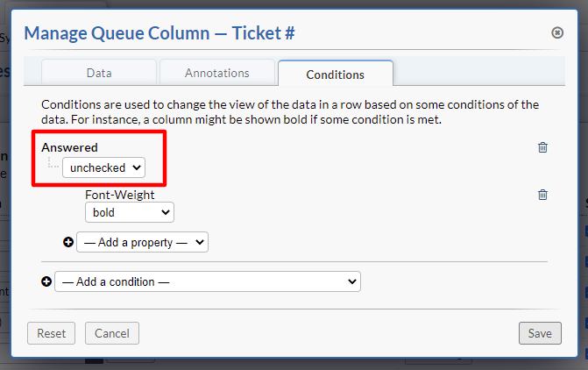Screen dimensions: 588x370
Task: Close the Manage Queue Column dialog
Action: tap(557, 32)
